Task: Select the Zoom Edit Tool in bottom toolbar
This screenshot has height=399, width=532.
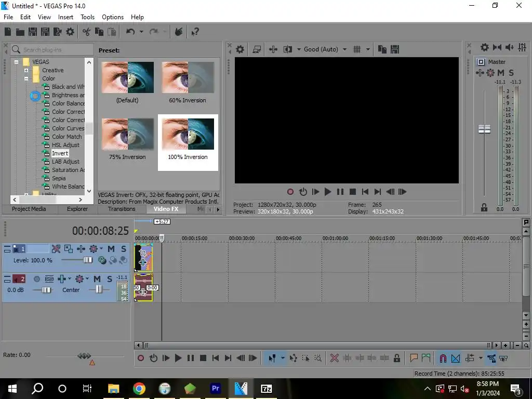Action: point(318,358)
